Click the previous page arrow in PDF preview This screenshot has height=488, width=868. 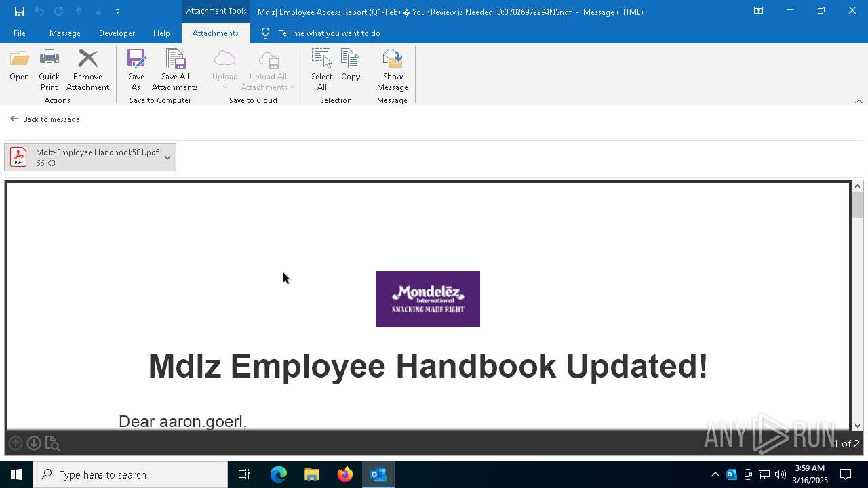(16, 443)
